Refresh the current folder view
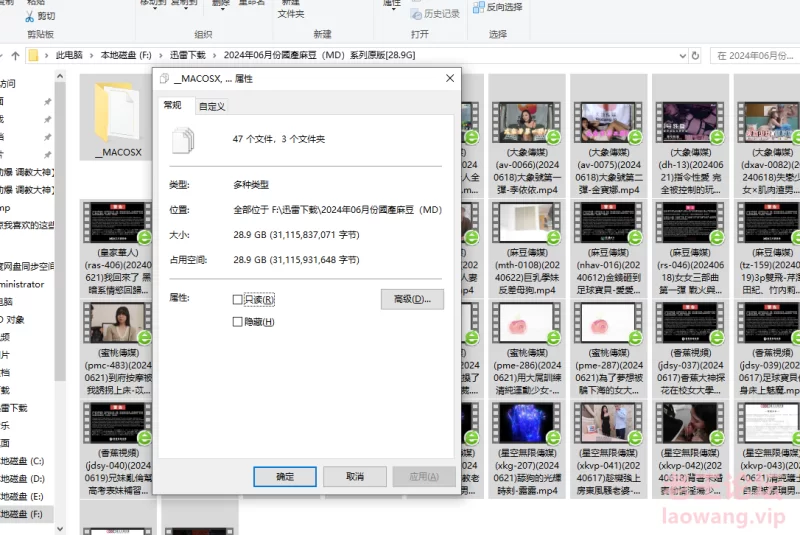 (x=695, y=56)
